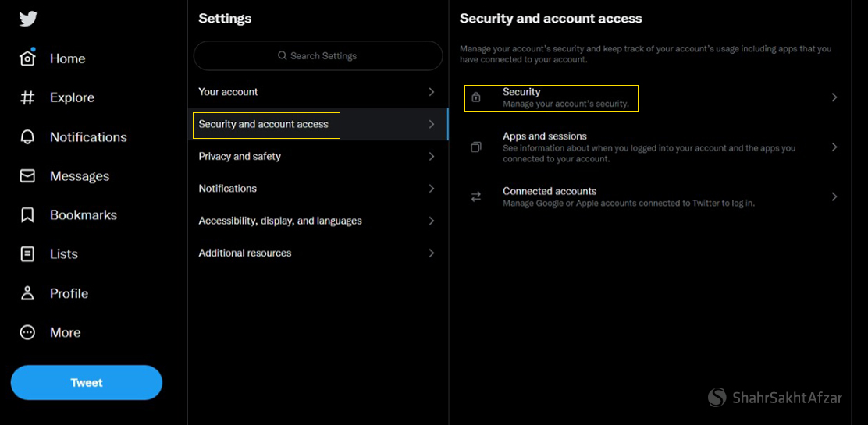Open Notifications using the bell icon
This screenshot has height=425, width=868.
(x=28, y=137)
